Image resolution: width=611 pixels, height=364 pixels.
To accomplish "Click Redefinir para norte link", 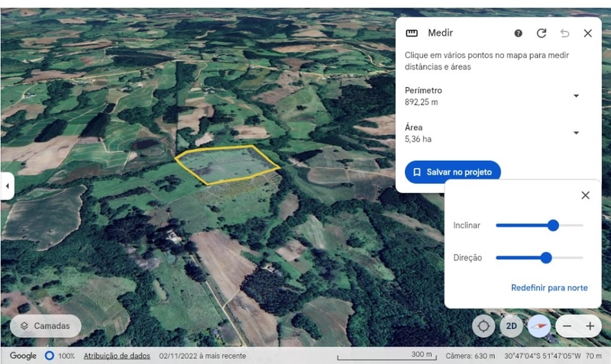I will pos(549,288).
